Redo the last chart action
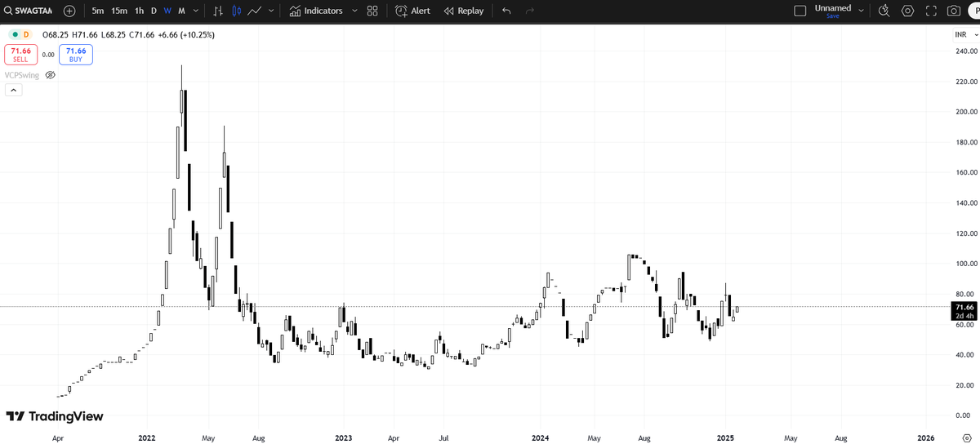 [529, 11]
